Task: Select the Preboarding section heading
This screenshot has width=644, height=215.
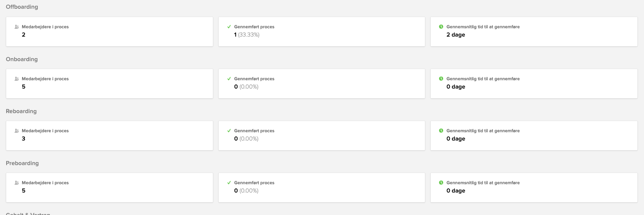Action: point(22,163)
